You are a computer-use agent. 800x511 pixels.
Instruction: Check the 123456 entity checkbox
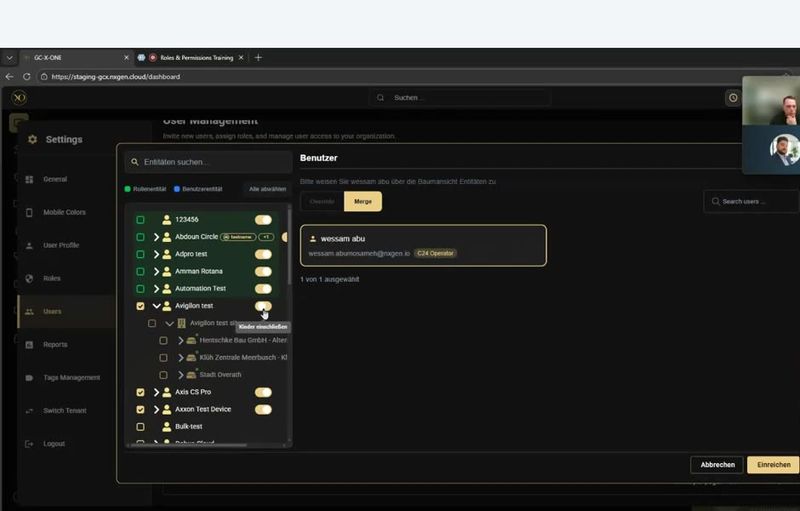(140, 220)
